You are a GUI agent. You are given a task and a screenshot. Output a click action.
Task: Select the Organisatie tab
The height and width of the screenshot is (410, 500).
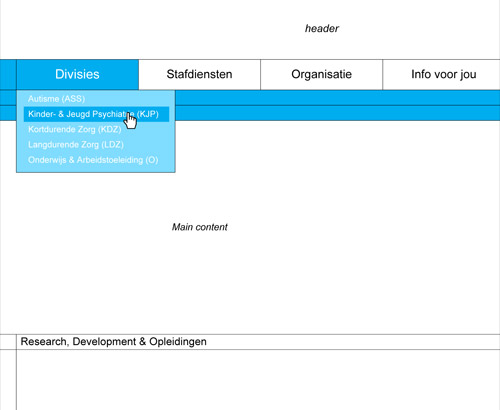tap(321, 74)
